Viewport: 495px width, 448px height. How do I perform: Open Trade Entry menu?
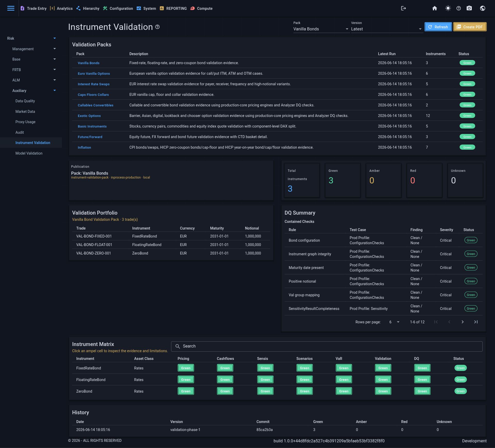point(34,8)
